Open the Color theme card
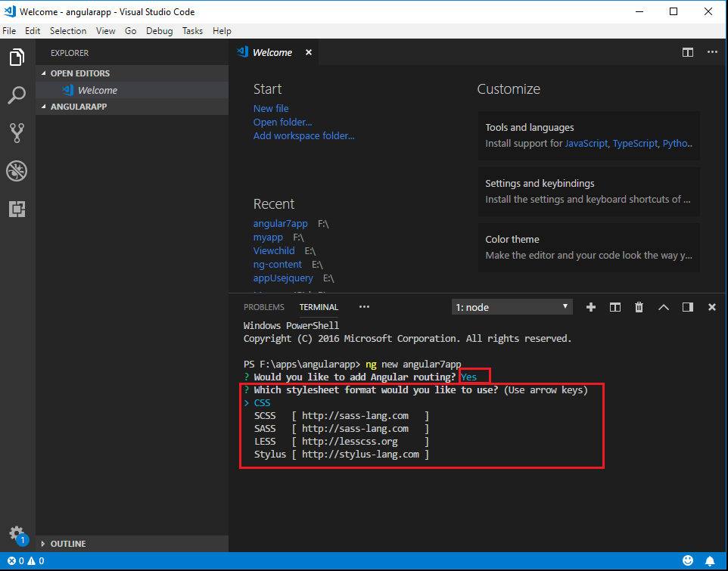 pos(589,247)
